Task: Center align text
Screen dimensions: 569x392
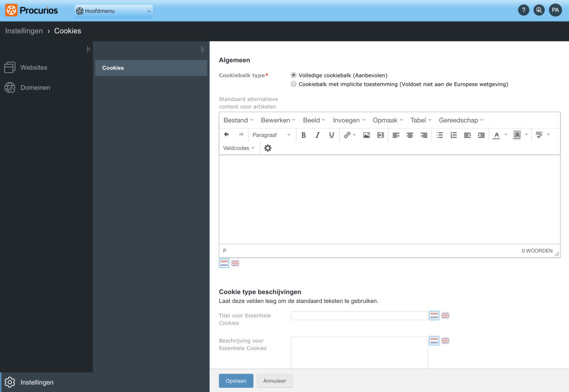Action: click(410, 135)
